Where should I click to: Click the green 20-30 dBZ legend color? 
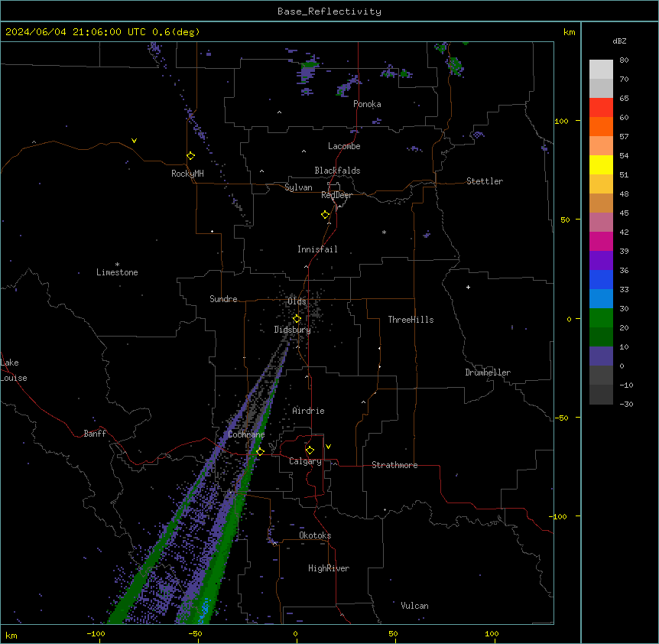click(601, 318)
